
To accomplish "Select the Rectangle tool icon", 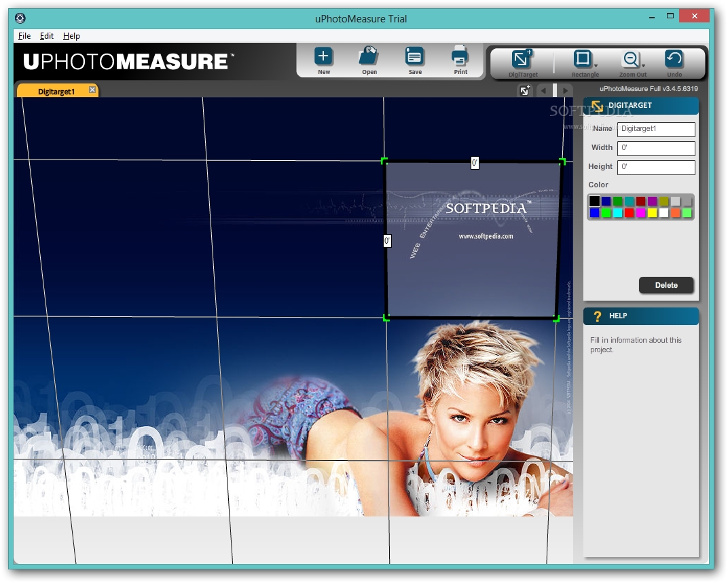I will pyautogui.click(x=582, y=59).
